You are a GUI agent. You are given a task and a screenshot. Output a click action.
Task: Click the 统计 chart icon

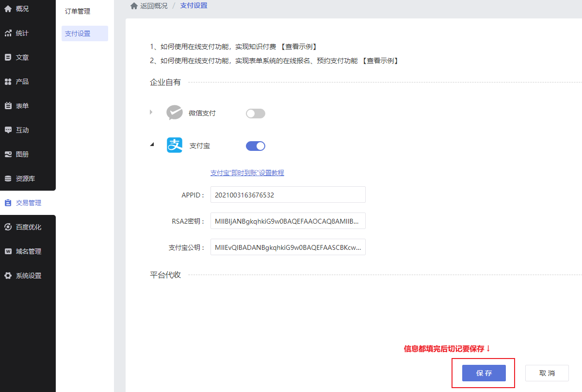pyautogui.click(x=8, y=33)
